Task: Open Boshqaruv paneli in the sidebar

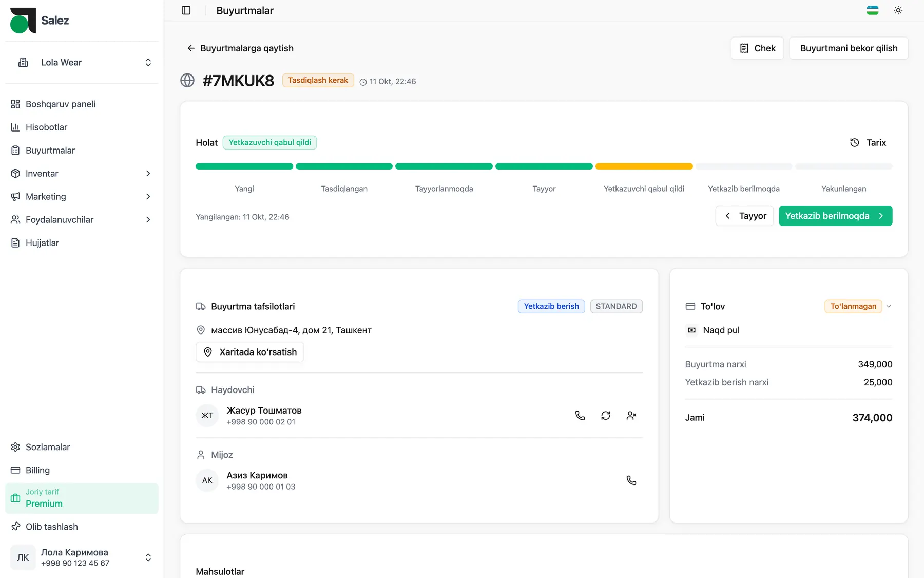Action: point(82,104)
